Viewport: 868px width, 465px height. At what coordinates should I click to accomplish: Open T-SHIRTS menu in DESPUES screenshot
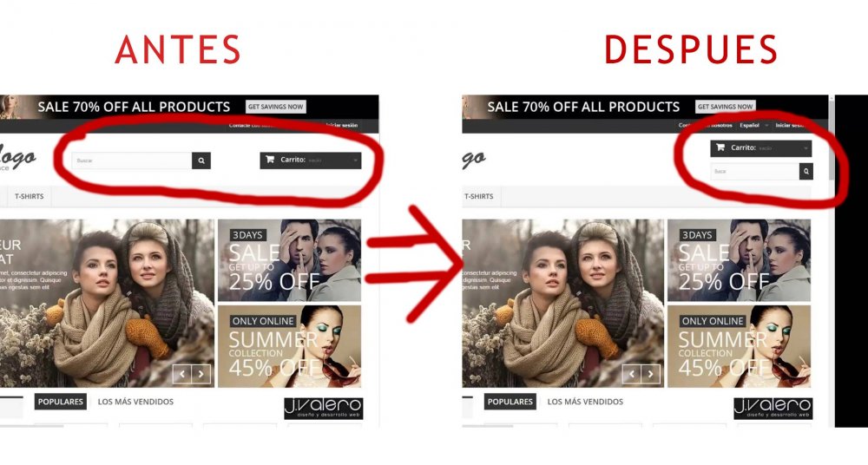[x=479, y=197]
